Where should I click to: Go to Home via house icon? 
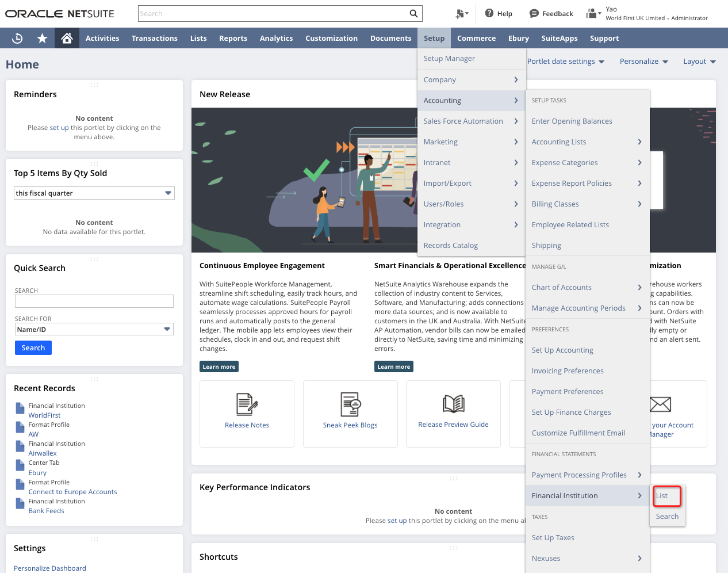point(67,38)
